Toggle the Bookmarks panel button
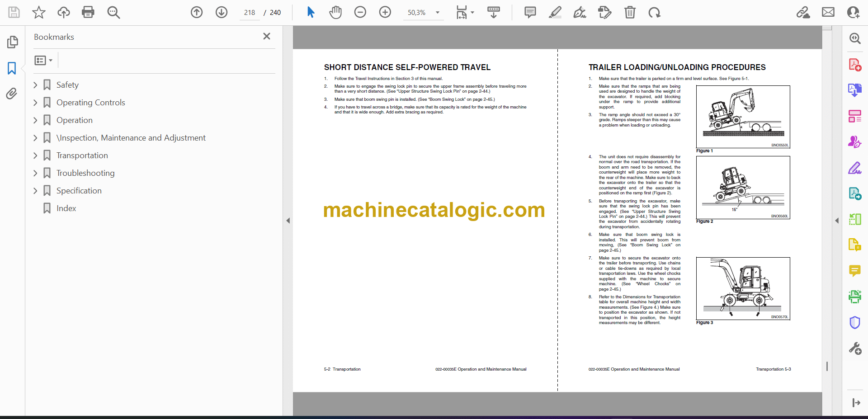Viewport: 868px width, 419px height. pyautogui.click(x=12, y=68)
